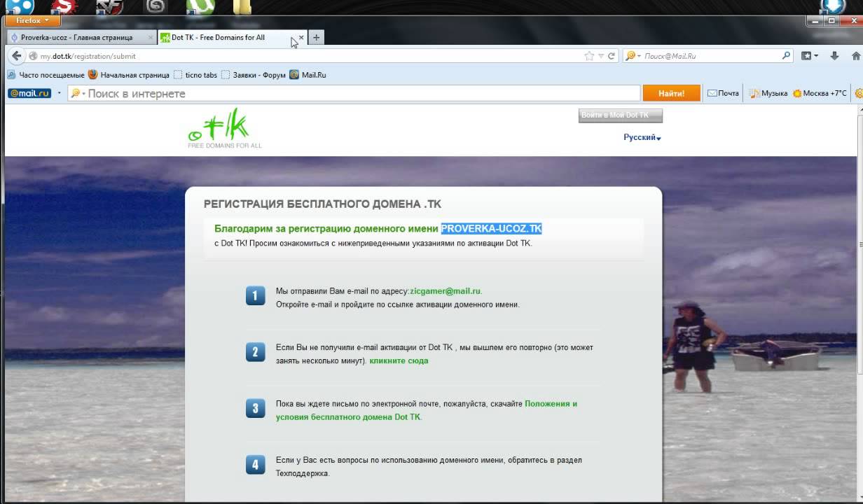Go back to the previous page

(17, 56)
